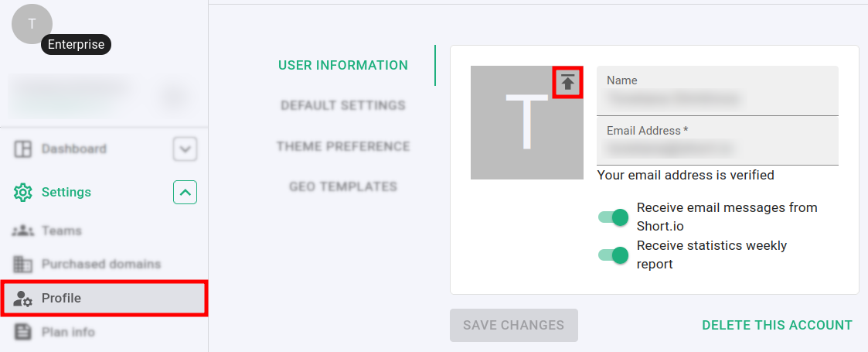Click the Profile user-gear icon
Image resolution: width=868 pixels, height=352 pixels.
[23, 299]
